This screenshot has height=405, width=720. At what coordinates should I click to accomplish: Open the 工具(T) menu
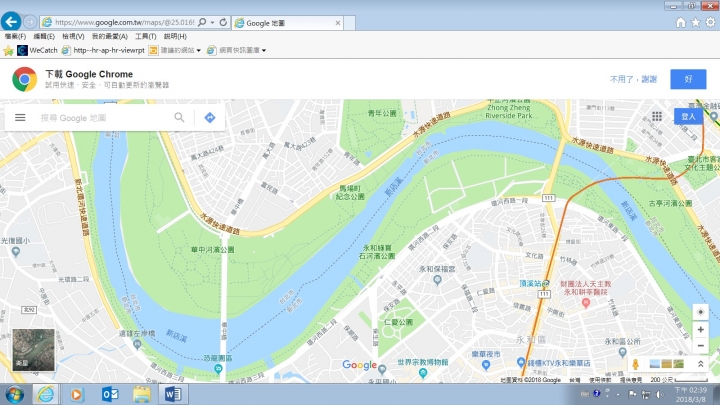(146, 36)
